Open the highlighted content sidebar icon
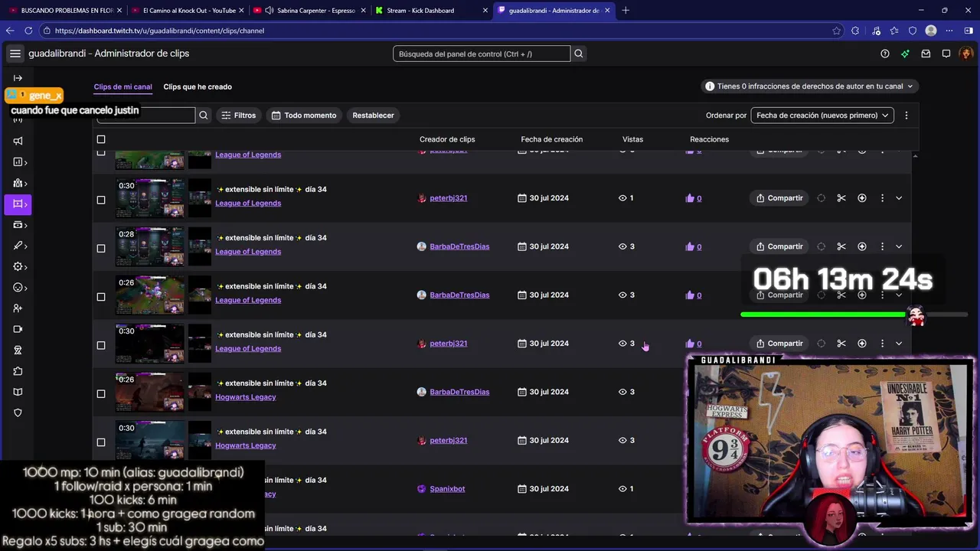 click(x=19, y=204)
